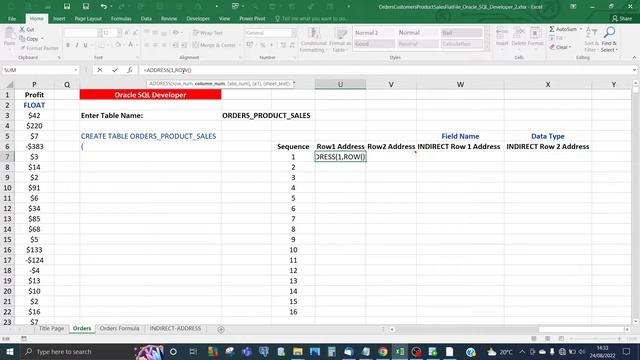640x360 pixels.
Task: Open the Format cells menu
Action: click(x=536, y=37)
